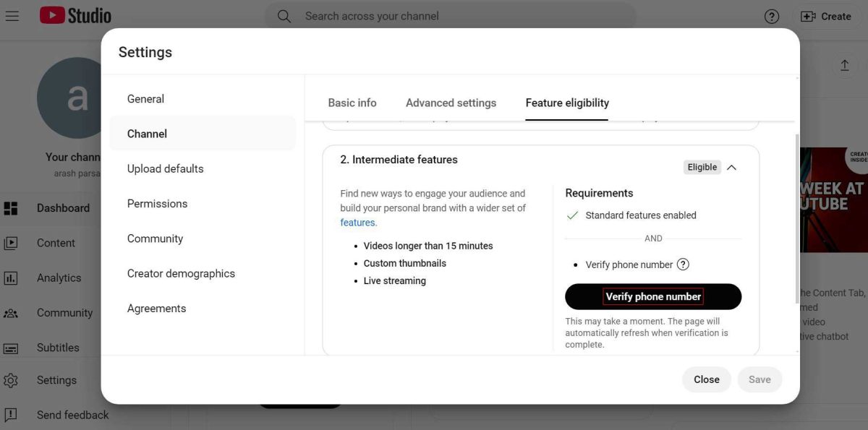Screen dimensions: 868x430
Task: Switch to the Basic info tab
Action: pos(352,103)
